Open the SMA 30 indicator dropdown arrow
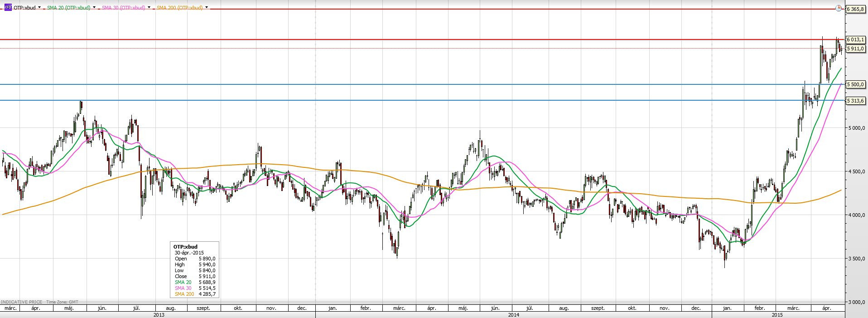This screenshot has width=868, height=318. click(149, 7)
